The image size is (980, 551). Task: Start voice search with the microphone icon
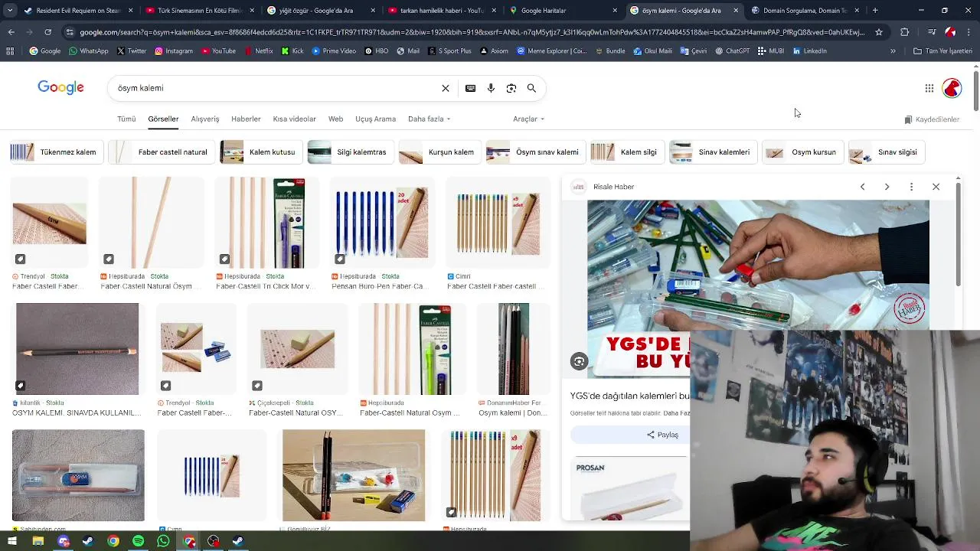(491, 88)
